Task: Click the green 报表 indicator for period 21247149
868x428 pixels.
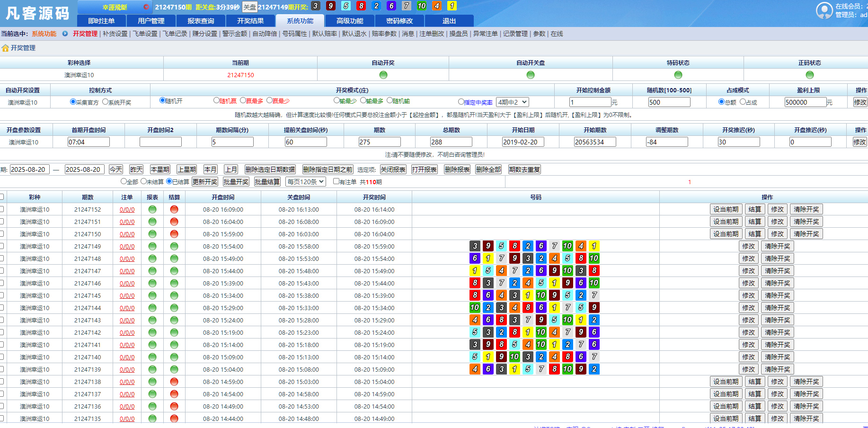Action: pos(152,246)
